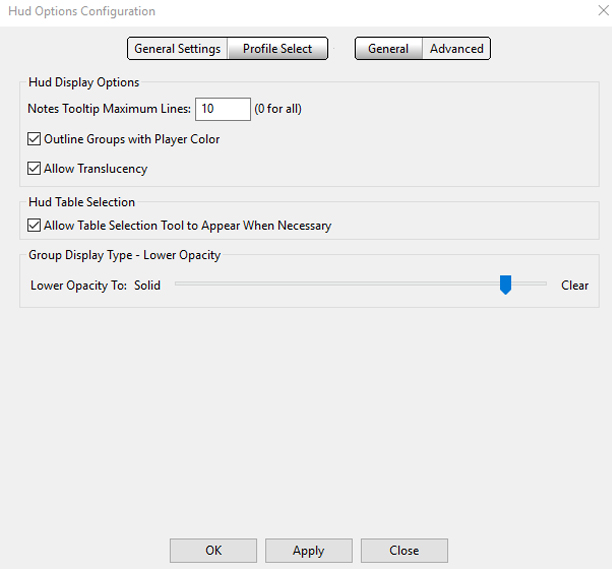Select the General options tab
The width and height of the screenshot is (612, 569).
tap(388, 49)
